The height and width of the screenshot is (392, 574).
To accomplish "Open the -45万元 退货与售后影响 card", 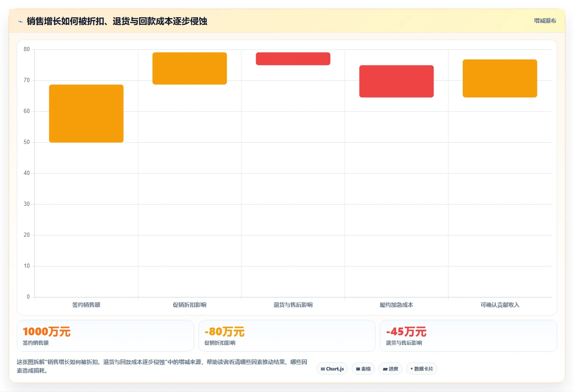I will coord(468,336).
